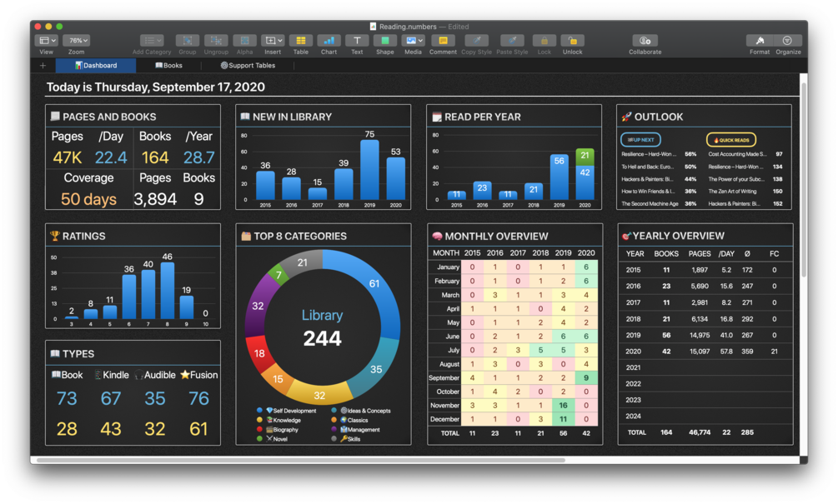This screenshot has width=838, height=504.
Task: Select the purple 32 donut segment
Action: (258, 306)
